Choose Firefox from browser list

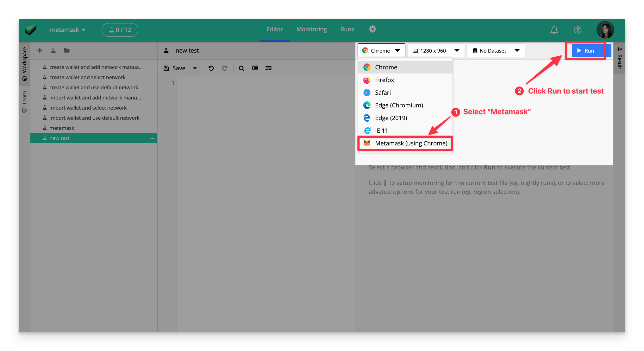(385, 80)
